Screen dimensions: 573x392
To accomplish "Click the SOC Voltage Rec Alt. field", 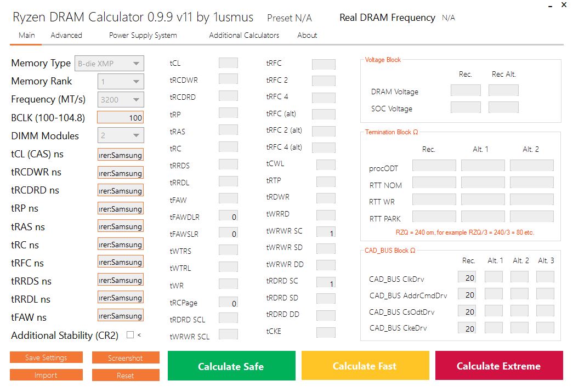I will 503,107.
